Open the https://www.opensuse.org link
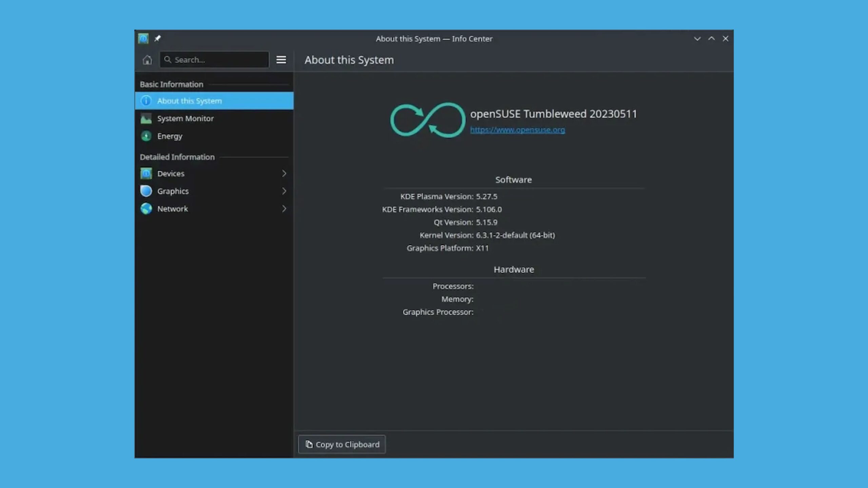The image size is (868, 488). coord(517,130)
